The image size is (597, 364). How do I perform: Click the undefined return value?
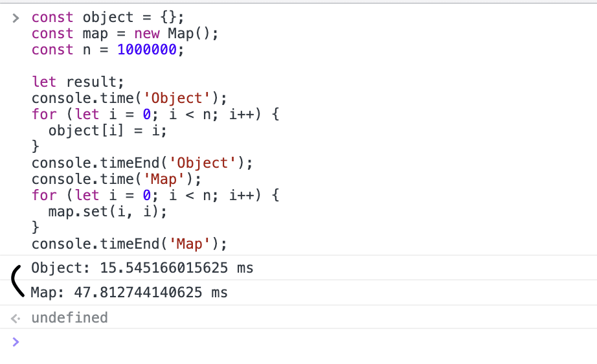[x=69, y=318]
